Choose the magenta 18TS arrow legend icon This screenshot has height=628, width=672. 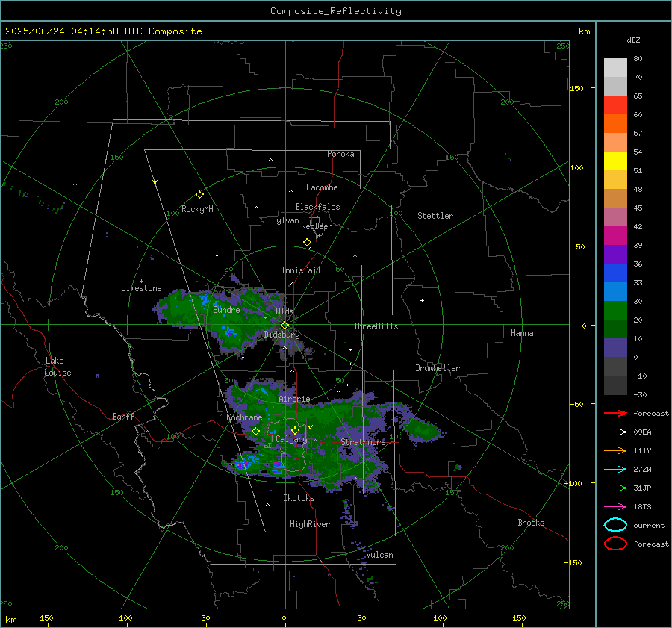[x=615, y=507]
